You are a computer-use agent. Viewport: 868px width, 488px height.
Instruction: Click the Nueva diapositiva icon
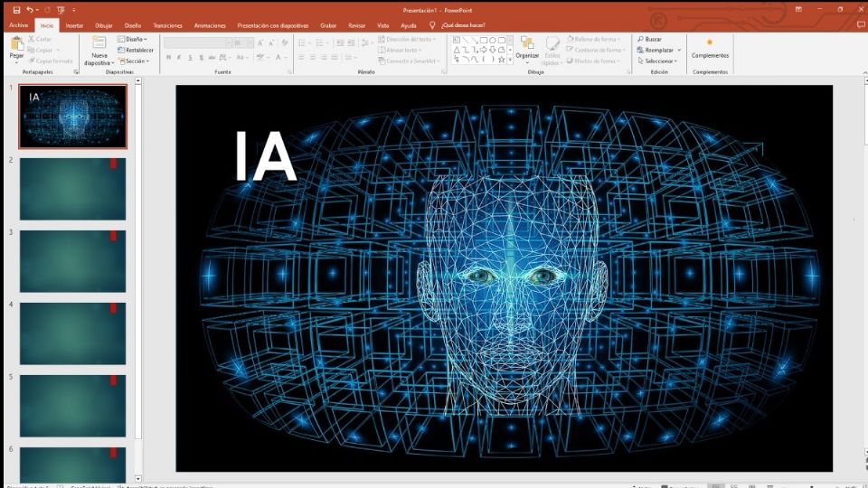point(99,42)
